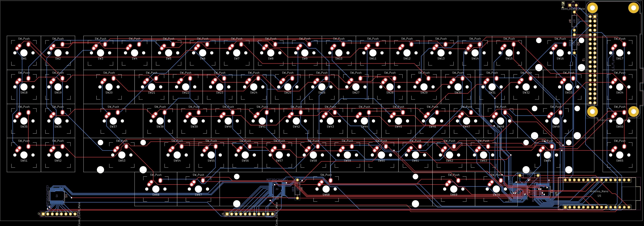Select the SW36 label text

(58, 126)
